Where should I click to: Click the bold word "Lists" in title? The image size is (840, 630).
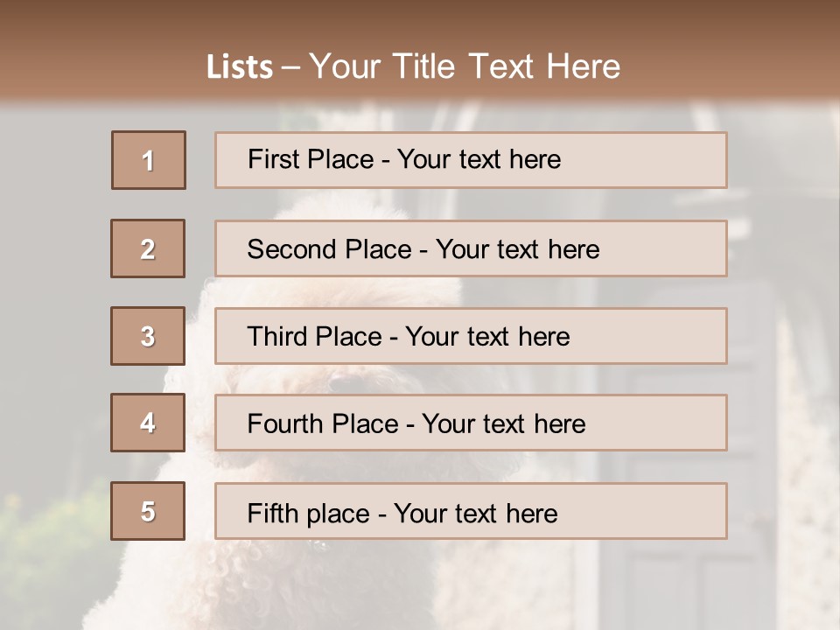click(240, 67)
